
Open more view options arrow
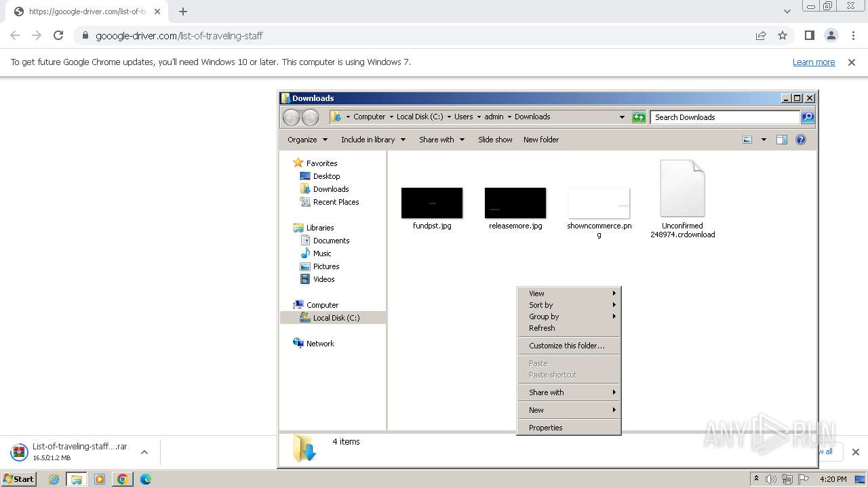click(764, 140)
